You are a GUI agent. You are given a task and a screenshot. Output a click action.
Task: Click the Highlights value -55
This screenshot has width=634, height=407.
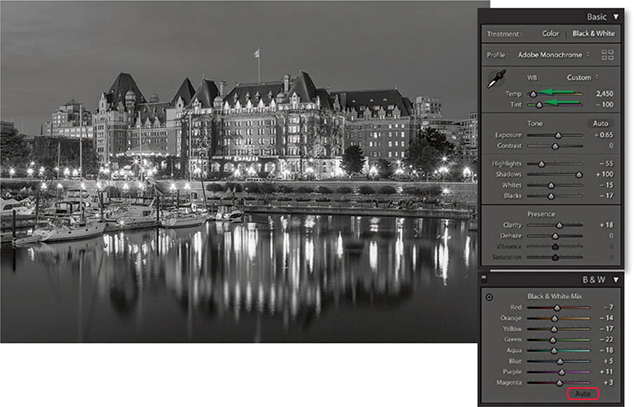tap(607, 164)
